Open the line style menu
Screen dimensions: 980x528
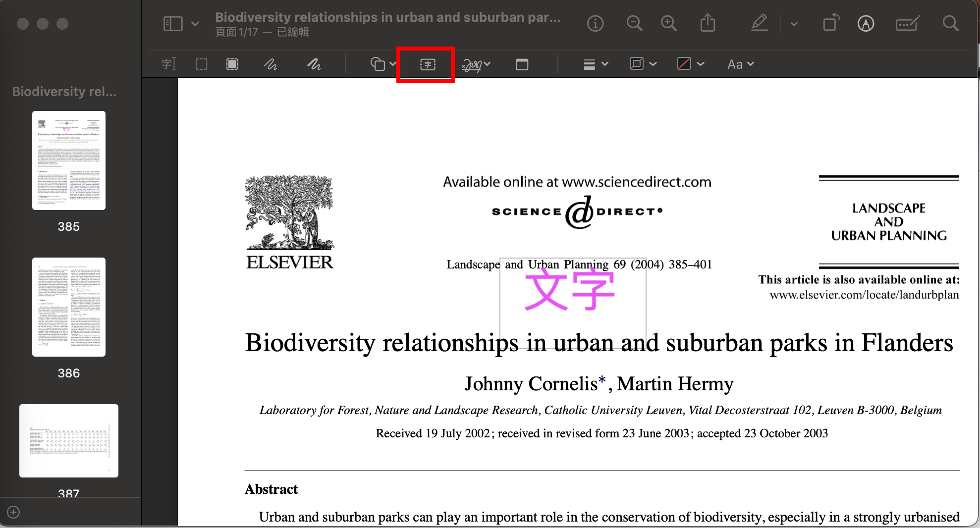595,64
